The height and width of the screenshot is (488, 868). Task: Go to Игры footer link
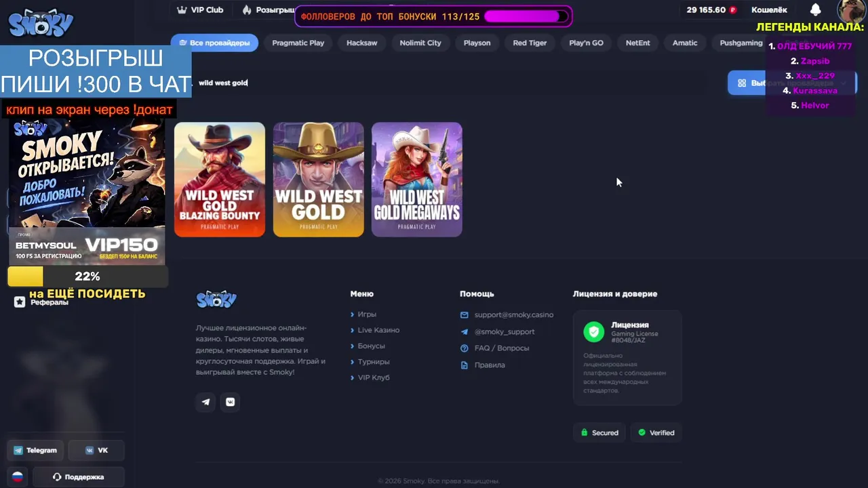coord(367,314)
